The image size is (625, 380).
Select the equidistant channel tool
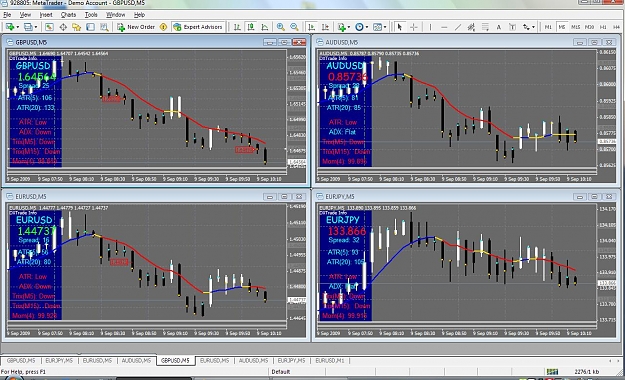pos(471,27)
